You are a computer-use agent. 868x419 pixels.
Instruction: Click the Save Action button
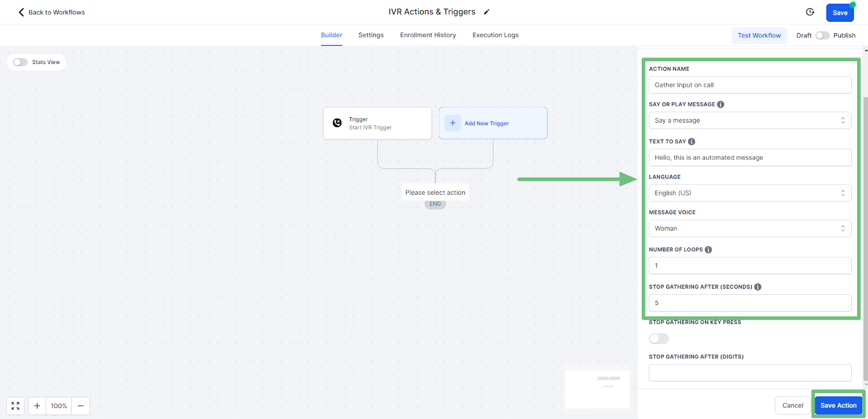[838, 405]
